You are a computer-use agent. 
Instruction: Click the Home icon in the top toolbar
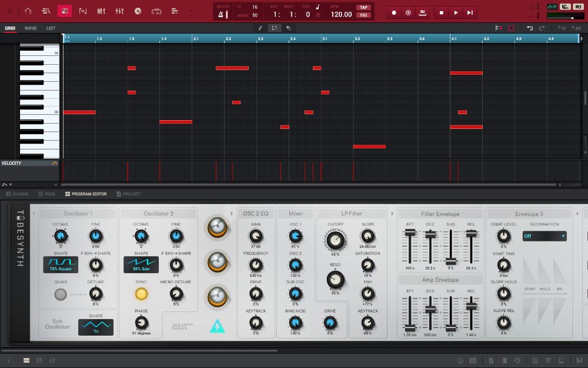coord(28,12)
